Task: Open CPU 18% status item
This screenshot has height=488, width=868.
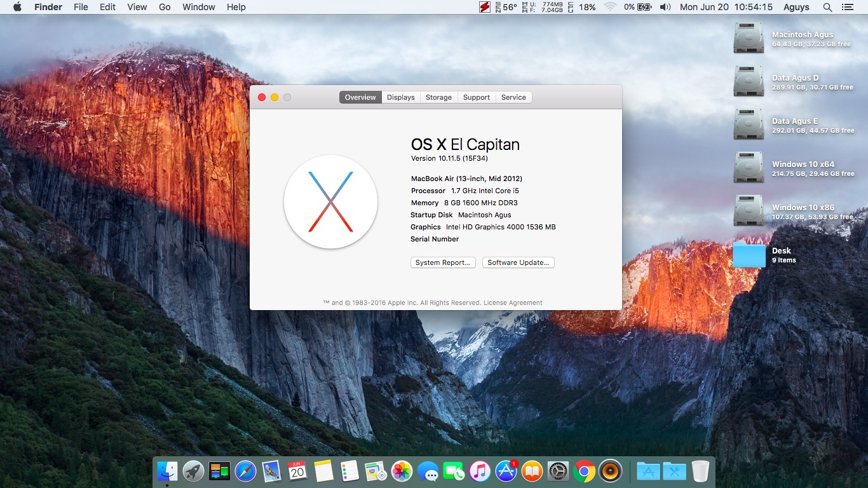Action: point(582,7)
